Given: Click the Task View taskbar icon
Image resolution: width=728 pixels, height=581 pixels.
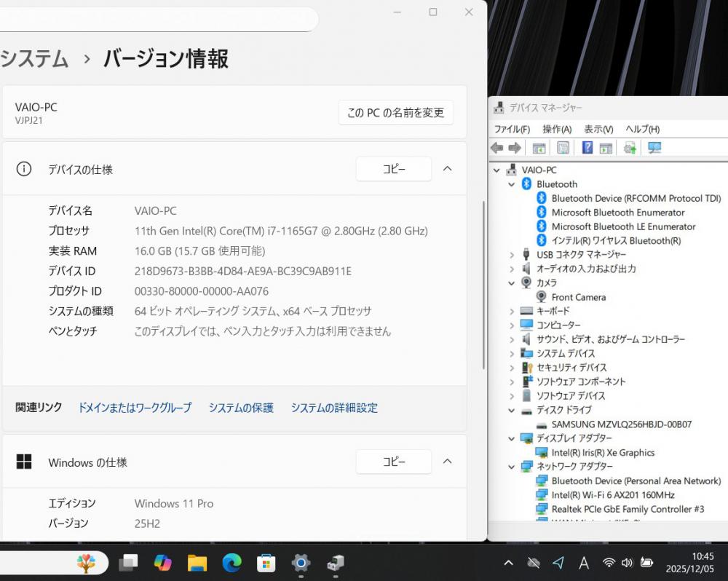Looking at the screenshot, I should coord(128,562).
